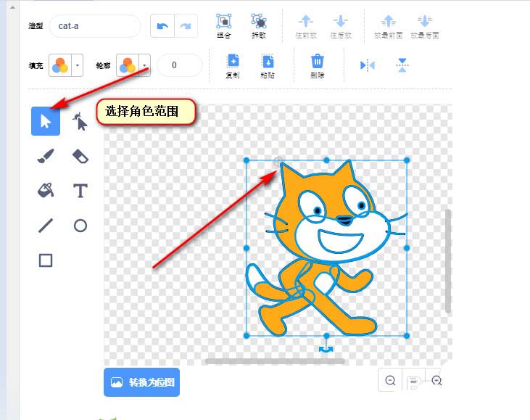Select the Text tool
The image size is (530, 420).
80,191
